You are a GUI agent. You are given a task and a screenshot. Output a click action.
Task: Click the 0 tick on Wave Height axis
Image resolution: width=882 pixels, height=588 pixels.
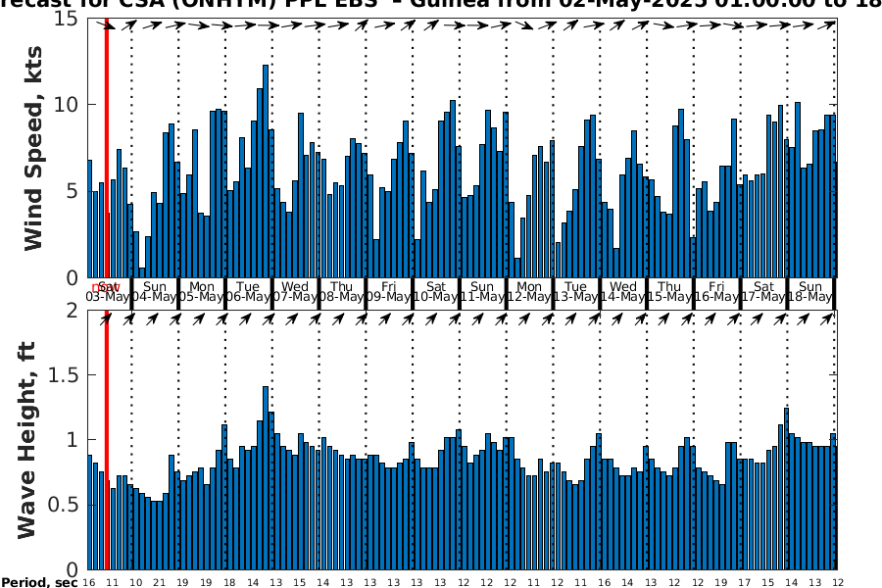tap(72, 569)
